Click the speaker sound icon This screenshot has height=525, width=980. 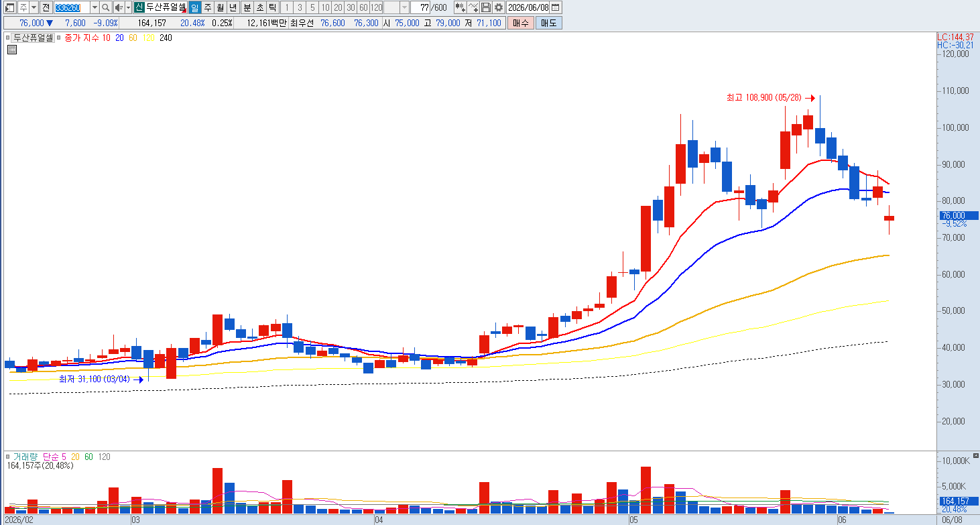(x=119, y=7)
